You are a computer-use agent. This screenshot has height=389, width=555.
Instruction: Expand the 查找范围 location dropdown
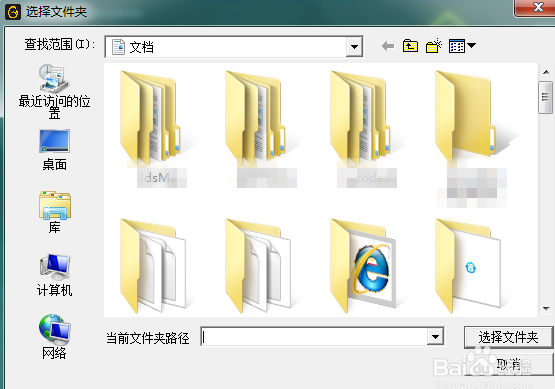pyautogui.click(x=354, y=47)
